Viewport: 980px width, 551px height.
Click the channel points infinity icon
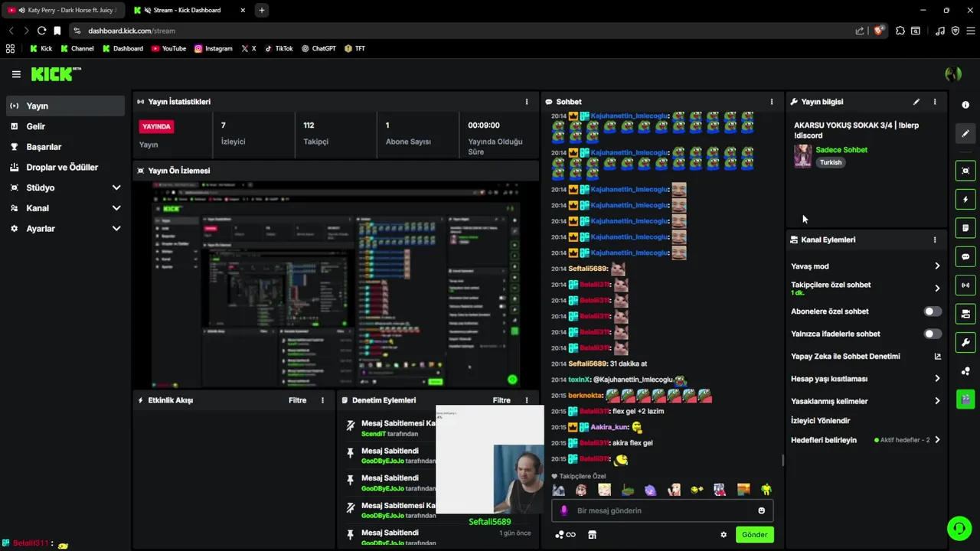coord(565,535)
